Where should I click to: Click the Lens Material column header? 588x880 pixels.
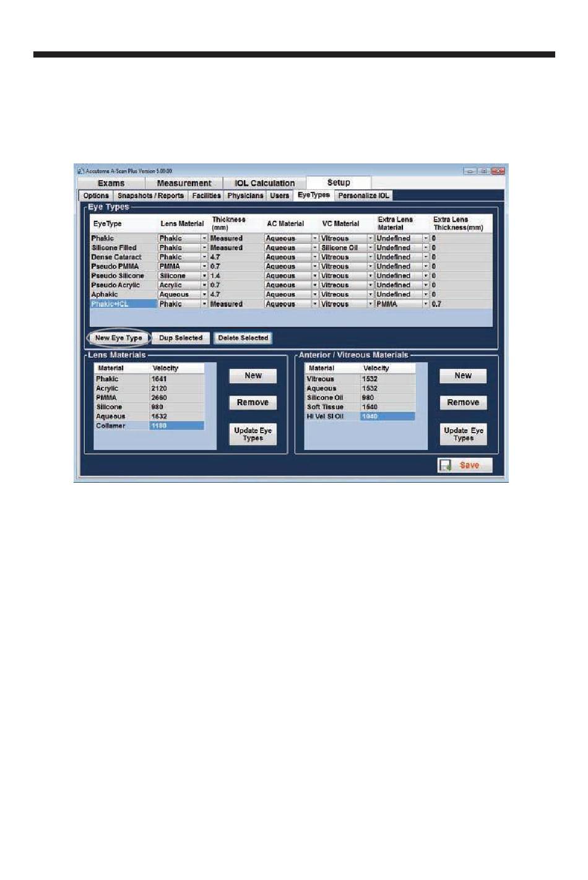pyautogui.click(x=182, y=224)
